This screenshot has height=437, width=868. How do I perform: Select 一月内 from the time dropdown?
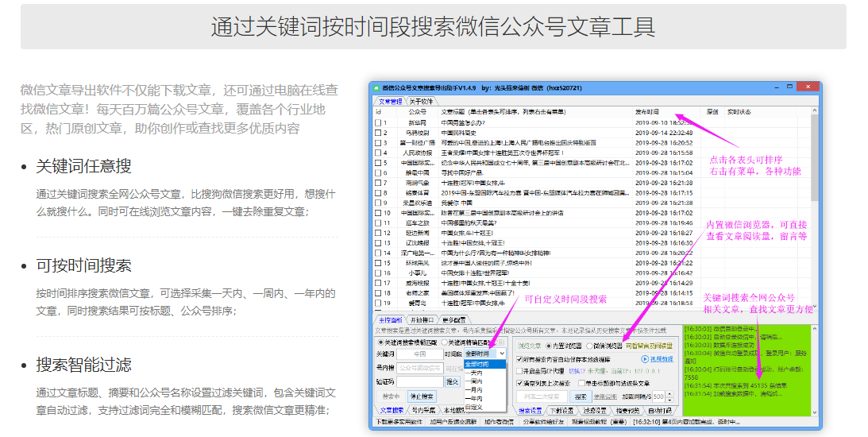tap(484, 390)
